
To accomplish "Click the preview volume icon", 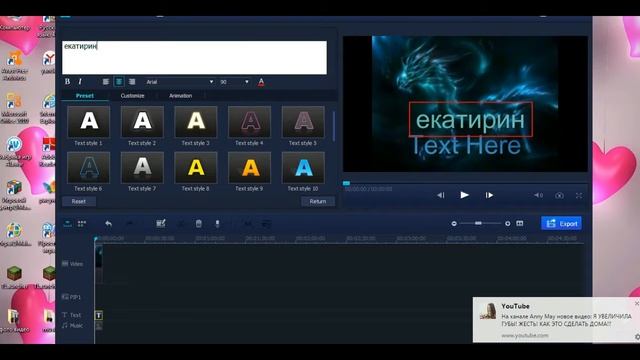I will pyautogui.click(x=538, y=196).
